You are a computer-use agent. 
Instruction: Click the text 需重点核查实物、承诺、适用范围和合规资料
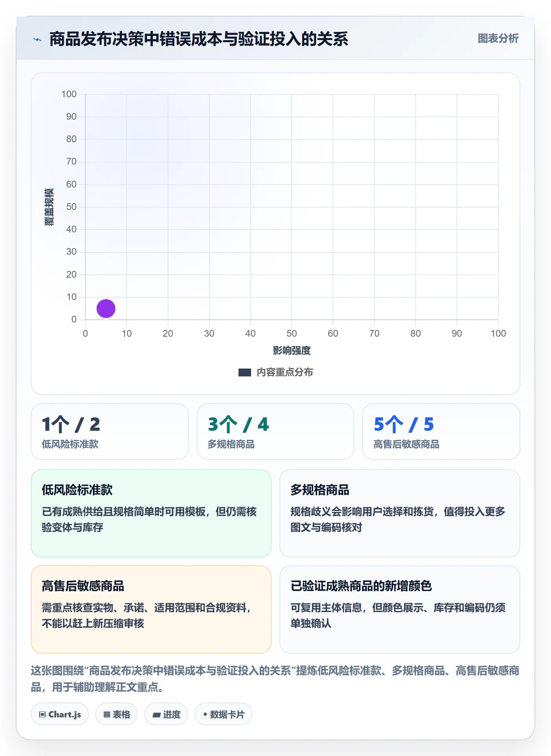click(144, 608)
